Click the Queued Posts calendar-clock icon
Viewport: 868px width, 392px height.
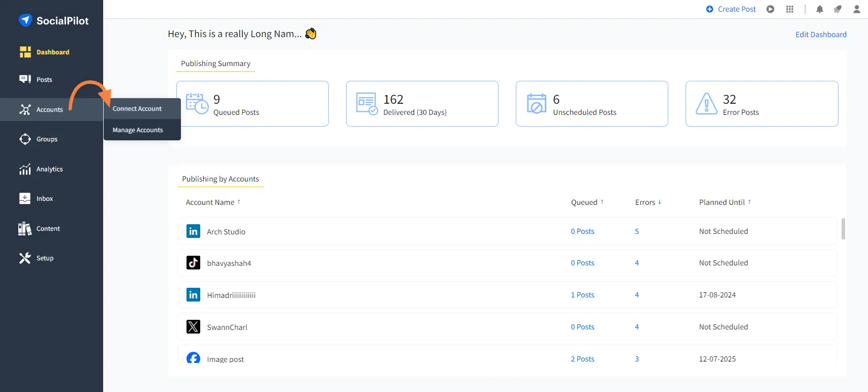(197, 103)
